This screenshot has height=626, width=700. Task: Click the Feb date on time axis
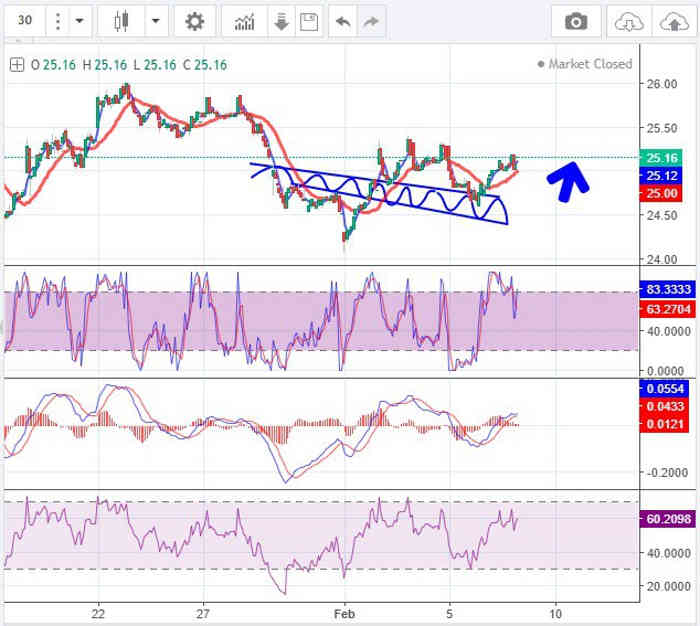(x=344, y=612)
